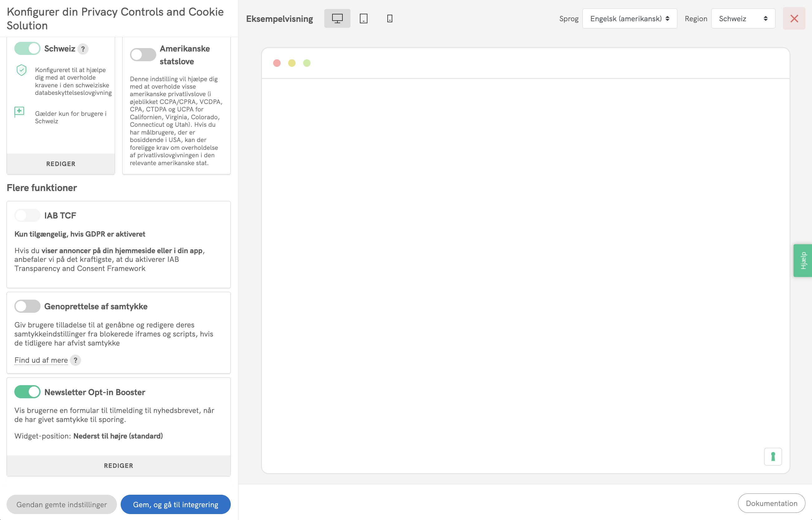Turn off Newsletter Opt-in Booster toggle
Screen dimensions: 812x520
[x=27, y=392]
